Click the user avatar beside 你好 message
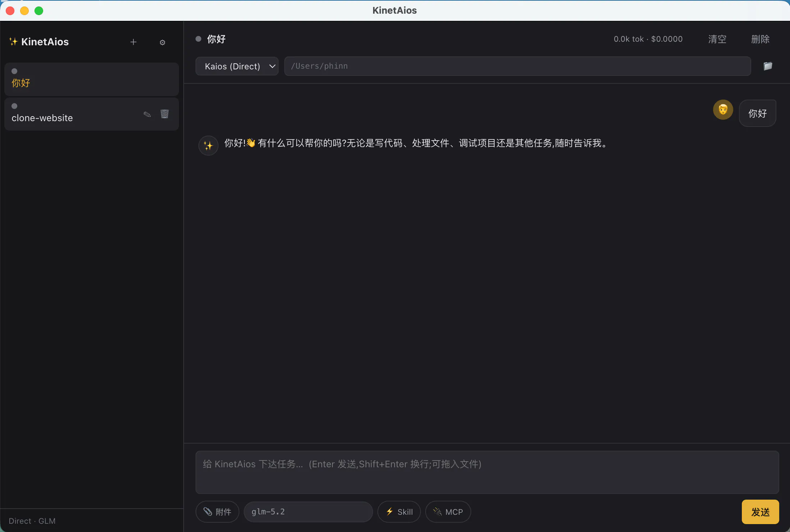The height and width of the screenshot is (532, 790). 723,110
